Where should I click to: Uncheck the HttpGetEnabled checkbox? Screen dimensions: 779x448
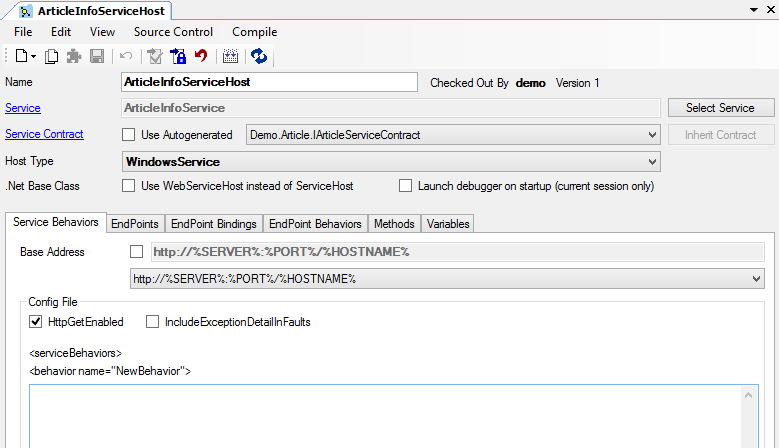coord(37,322)
